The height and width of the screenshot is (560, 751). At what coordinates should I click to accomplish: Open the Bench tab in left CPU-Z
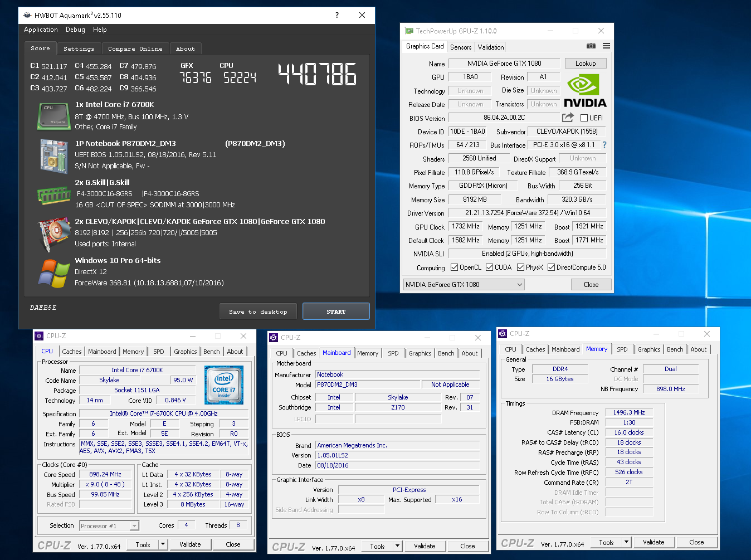click(211, 352)
